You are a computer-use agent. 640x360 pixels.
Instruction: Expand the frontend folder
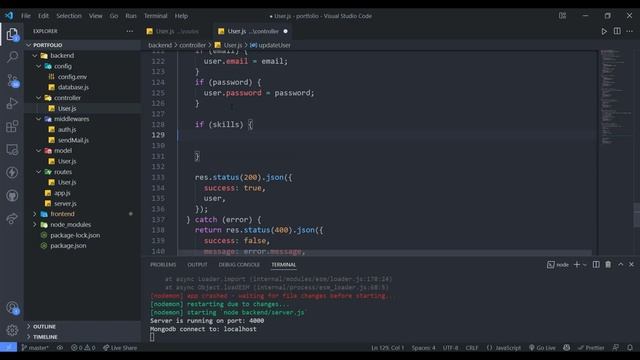click(x=35, y=214)
